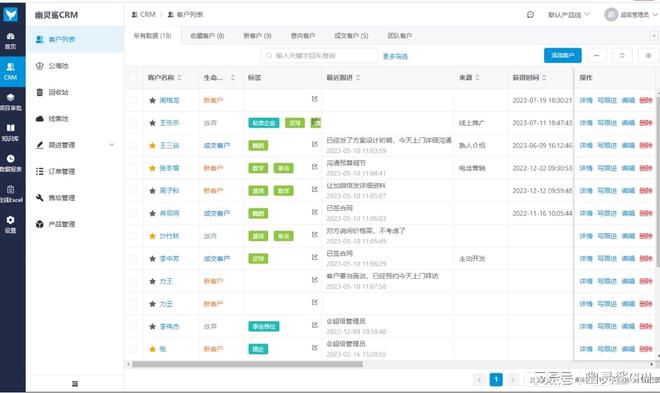Switch to 团队客户 tab
The image size is (660, 393).
399,36
